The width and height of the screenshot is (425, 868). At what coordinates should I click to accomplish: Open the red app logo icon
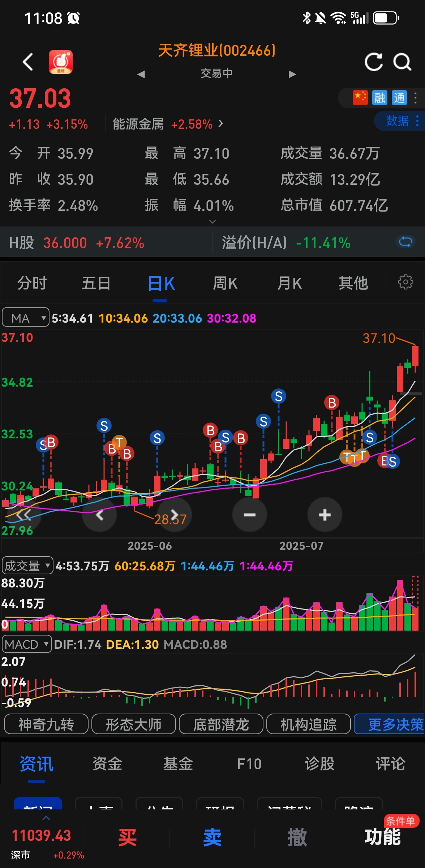click(61, 62)
